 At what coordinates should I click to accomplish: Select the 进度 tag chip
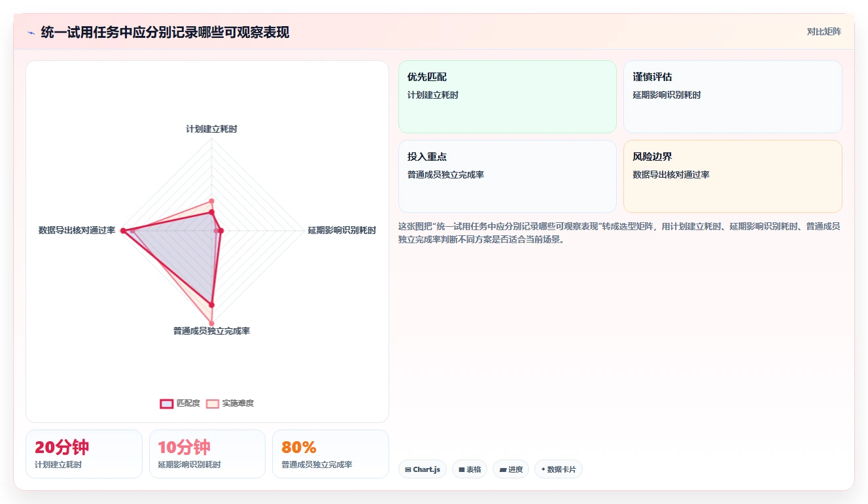point(511,469)
